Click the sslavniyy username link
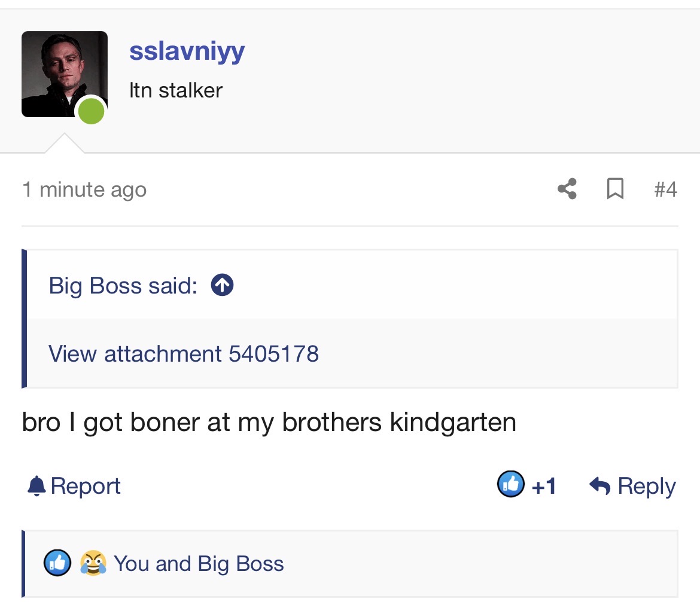 pos(187,51)
